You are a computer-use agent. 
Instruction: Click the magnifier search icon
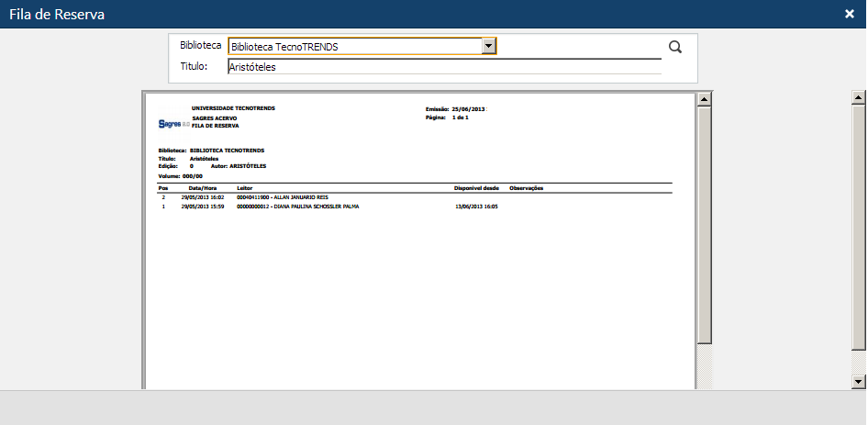[675, 48]
